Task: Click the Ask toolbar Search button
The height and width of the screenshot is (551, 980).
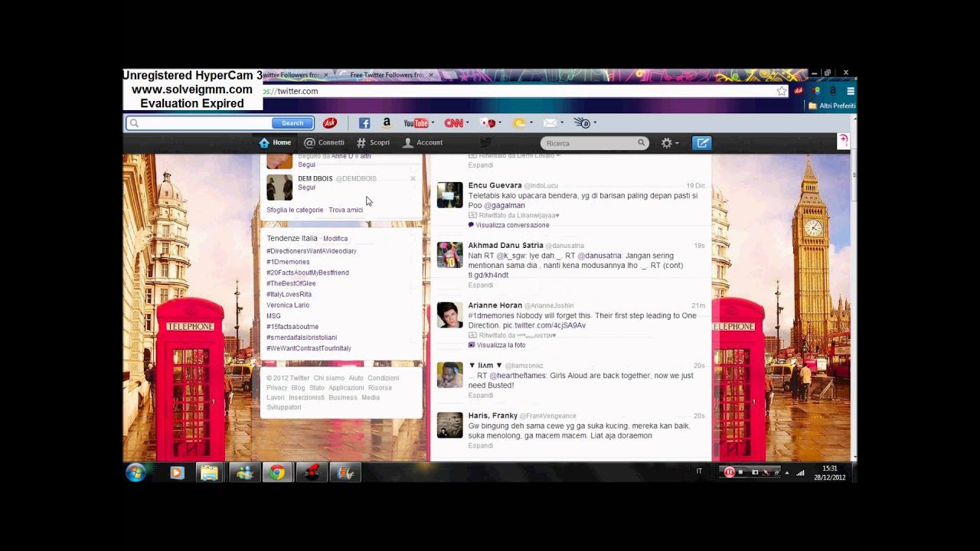Action: (x=292, y=123)
